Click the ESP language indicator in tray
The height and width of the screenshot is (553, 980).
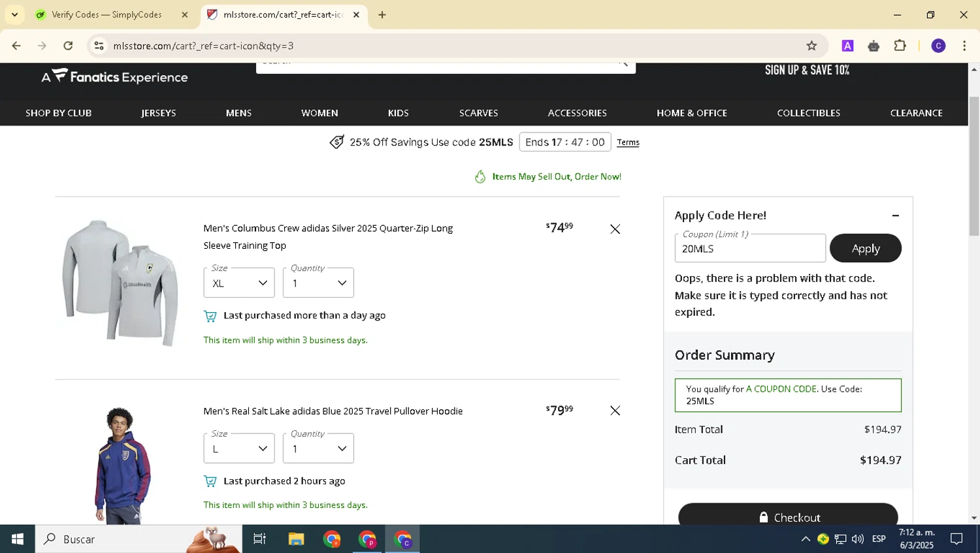[x=879, y=539]
